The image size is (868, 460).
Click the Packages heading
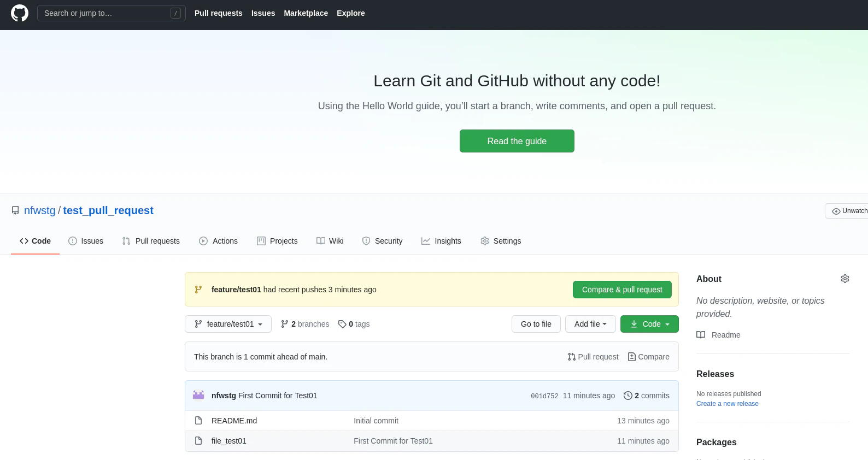(x=717, y=442)
